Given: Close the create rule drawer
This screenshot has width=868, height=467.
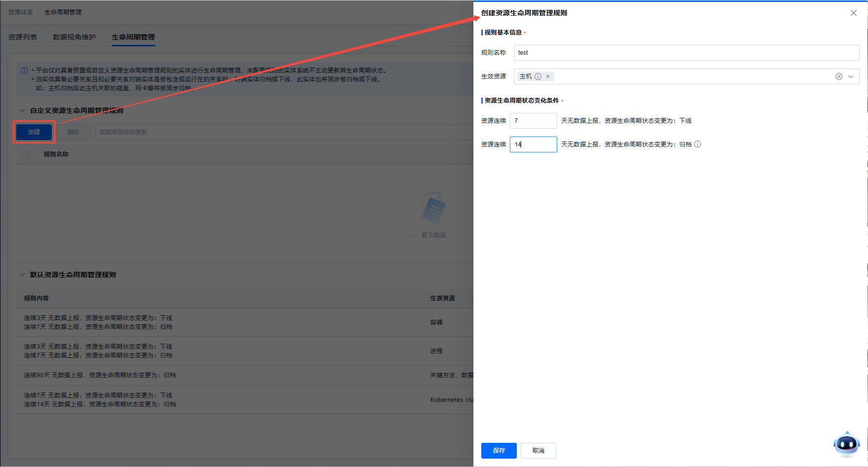Looking at the screenshot, I should coord(853,13).
